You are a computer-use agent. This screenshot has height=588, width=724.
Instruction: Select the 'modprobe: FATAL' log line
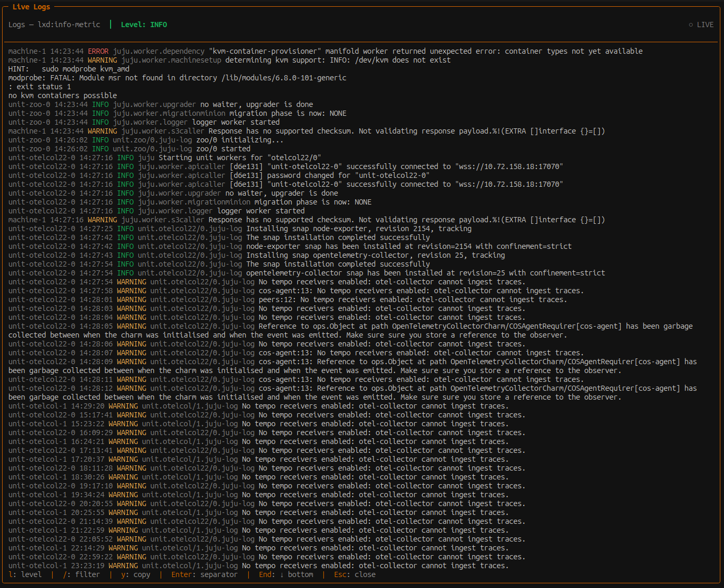pyautogui.click(x=177, y=78)
